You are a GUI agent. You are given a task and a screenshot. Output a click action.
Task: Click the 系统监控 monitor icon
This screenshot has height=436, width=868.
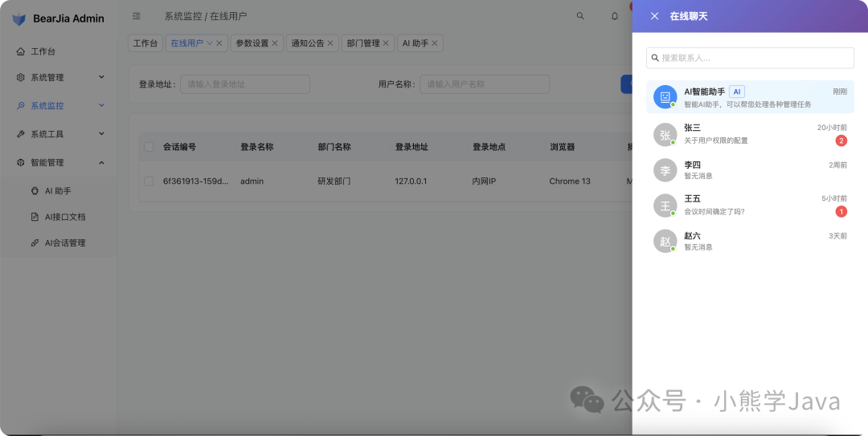[x=20, y=106]
